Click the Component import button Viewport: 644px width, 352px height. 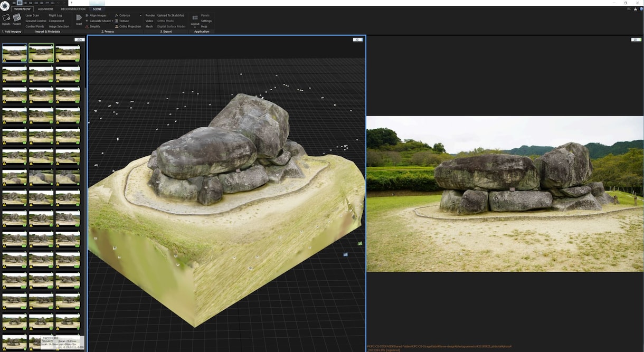point(56,21)
